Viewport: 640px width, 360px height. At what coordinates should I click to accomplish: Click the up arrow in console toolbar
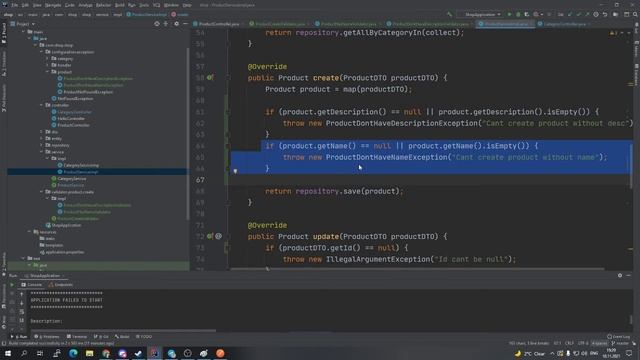[x=22, y=294]
